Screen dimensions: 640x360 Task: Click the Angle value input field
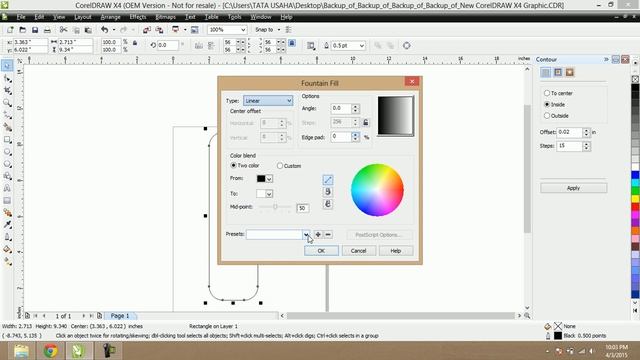pyautogui.click(x=341, y=108)
